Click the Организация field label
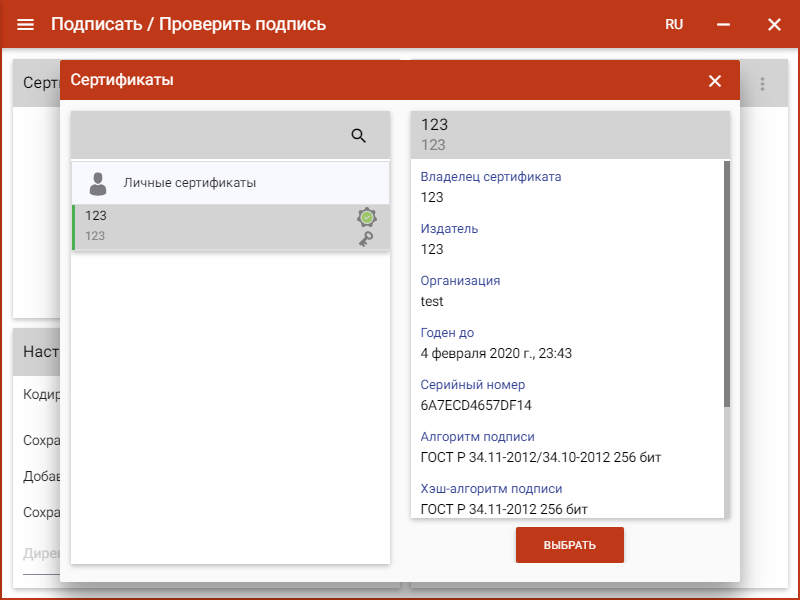Viewport: 800px width, 600px height. tap(459, 280)
